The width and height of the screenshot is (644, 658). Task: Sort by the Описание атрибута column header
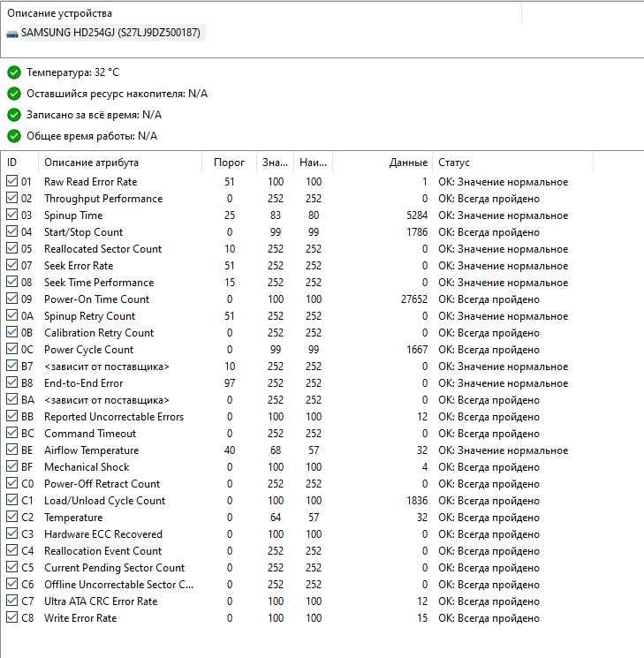pyautogui.click(x=120, y=163)
